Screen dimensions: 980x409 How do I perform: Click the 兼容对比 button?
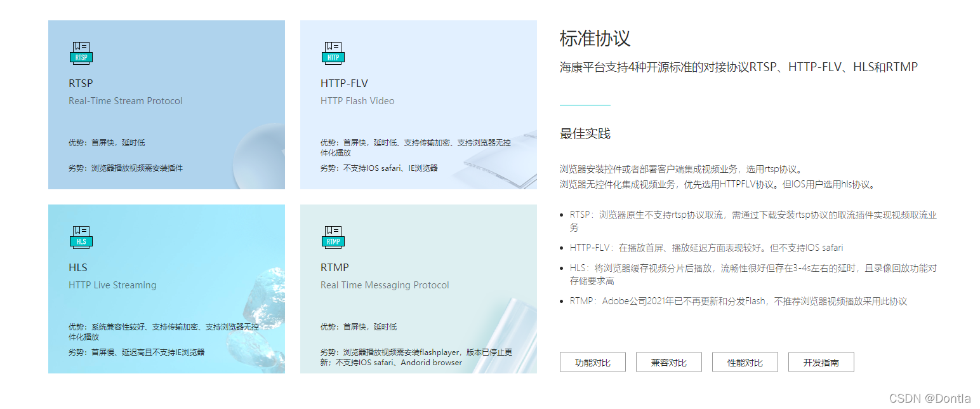668,362
